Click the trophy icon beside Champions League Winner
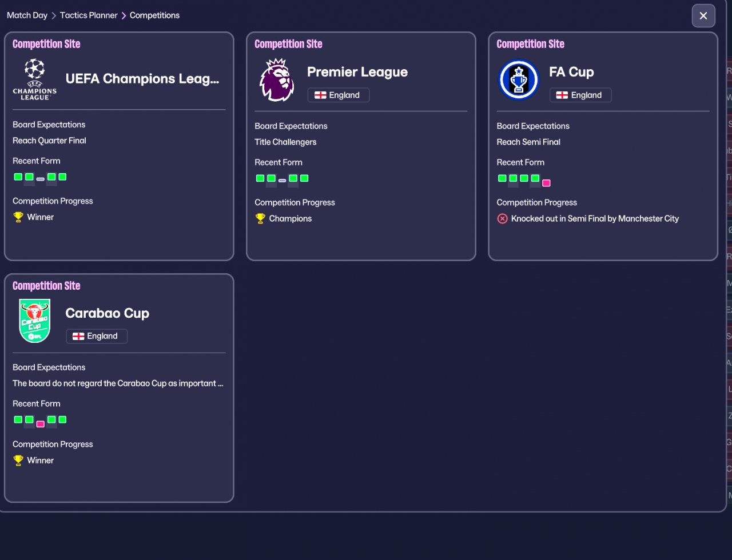This screenshot has height=560, width=732. point(18,217)
